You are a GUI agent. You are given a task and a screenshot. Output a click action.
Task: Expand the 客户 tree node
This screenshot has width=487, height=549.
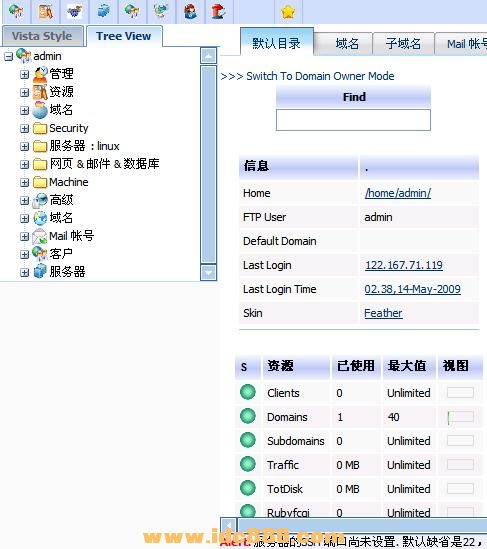(x=24, y=254)
